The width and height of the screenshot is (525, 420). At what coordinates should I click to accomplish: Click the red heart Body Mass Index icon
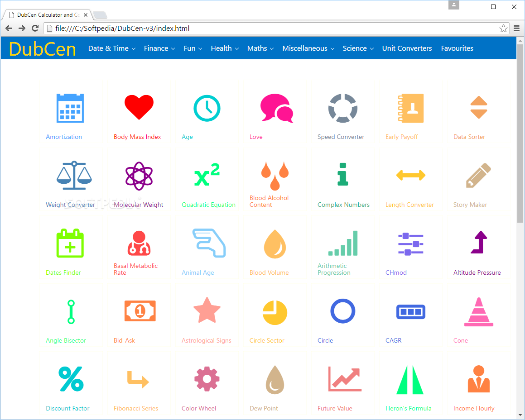pyautogui.click(x=139, y=107)
